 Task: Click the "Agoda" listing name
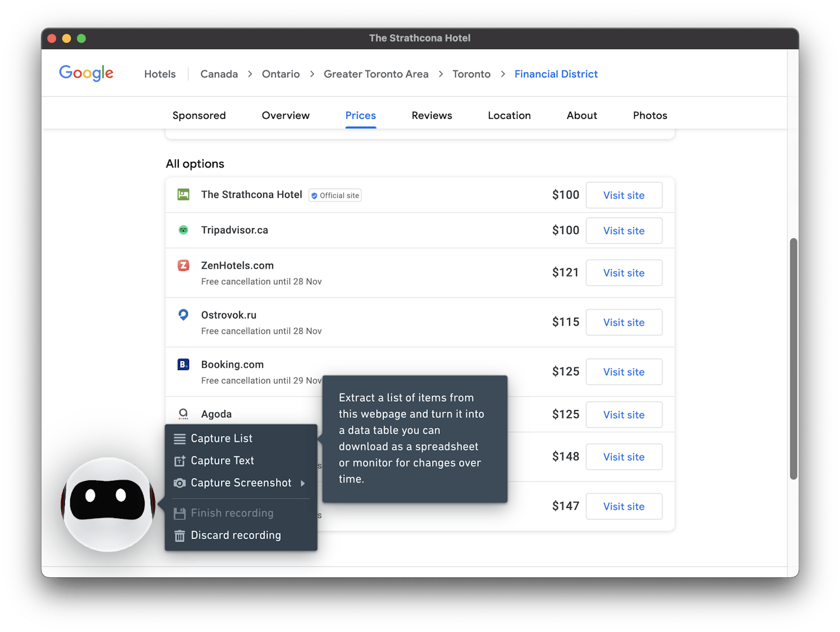tap(217, 414)
